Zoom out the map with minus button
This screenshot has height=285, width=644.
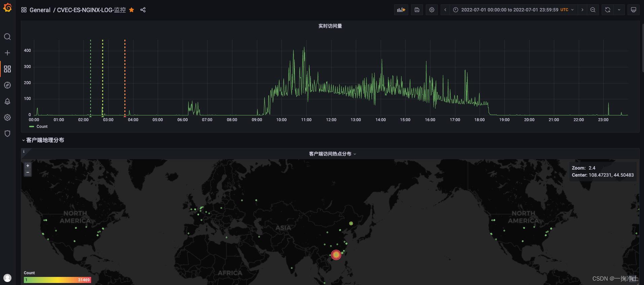28,173
